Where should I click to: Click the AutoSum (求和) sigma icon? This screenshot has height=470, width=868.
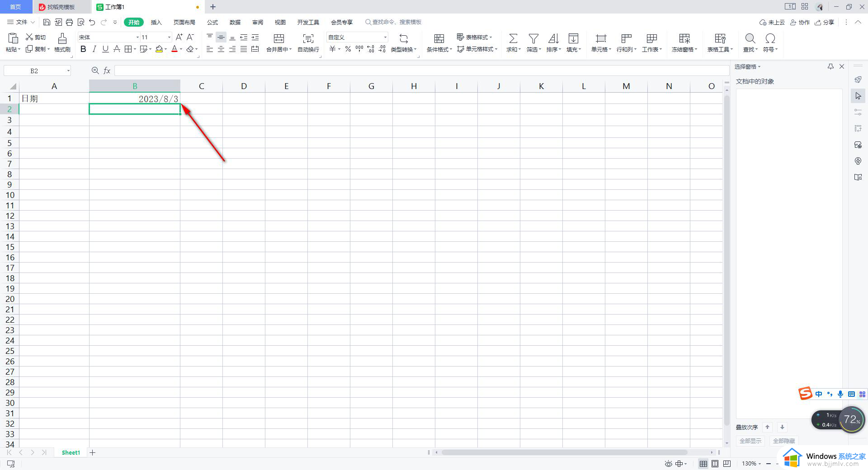[x=513, y=38]
